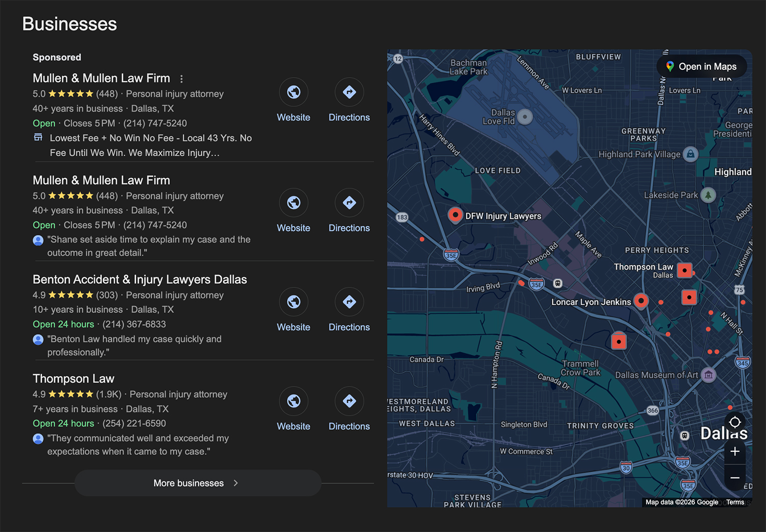Viewport: 766px width, 532px height.
Task: Select Highland Park Village map marker
Action: 690,154
